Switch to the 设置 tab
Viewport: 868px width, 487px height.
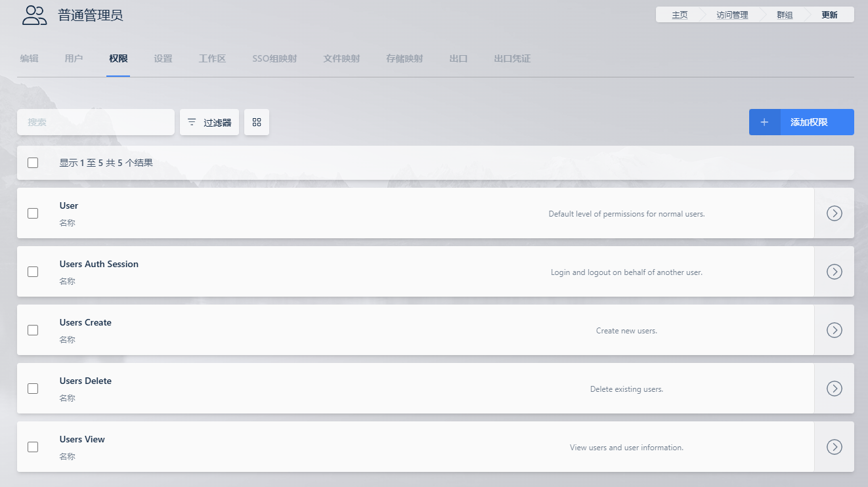click(x=163, y=58)
